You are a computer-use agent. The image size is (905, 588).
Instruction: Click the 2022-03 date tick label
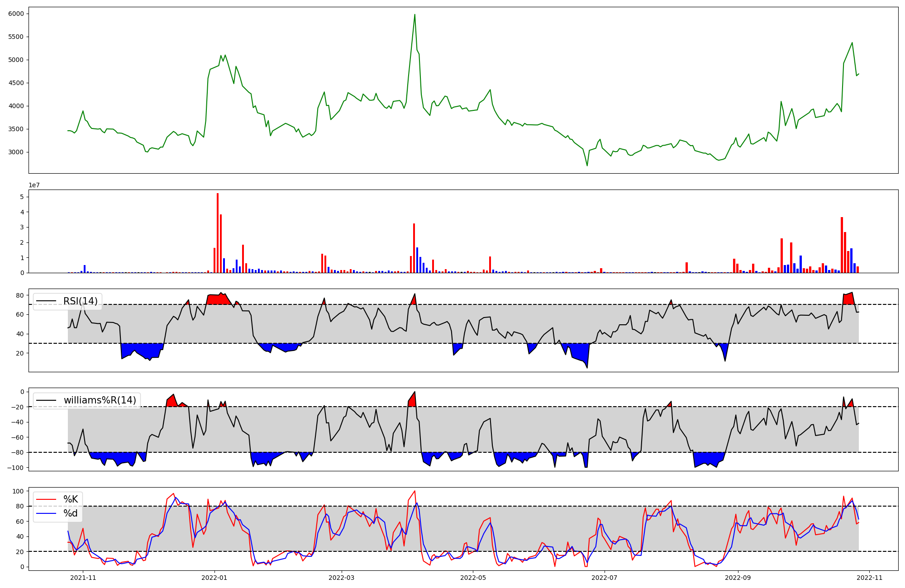pyautogui.click(x=342, y=578)
